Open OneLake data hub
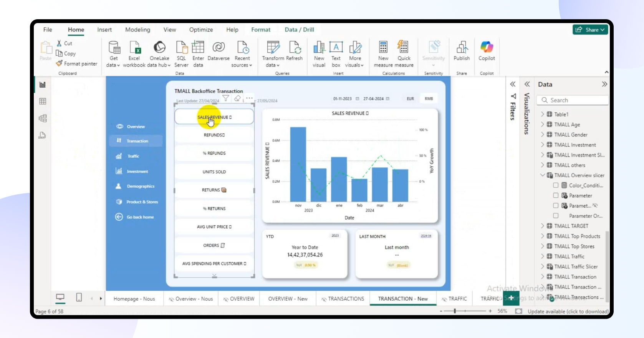This screenshot has height=338, width=644. click(x=159, y=54)
